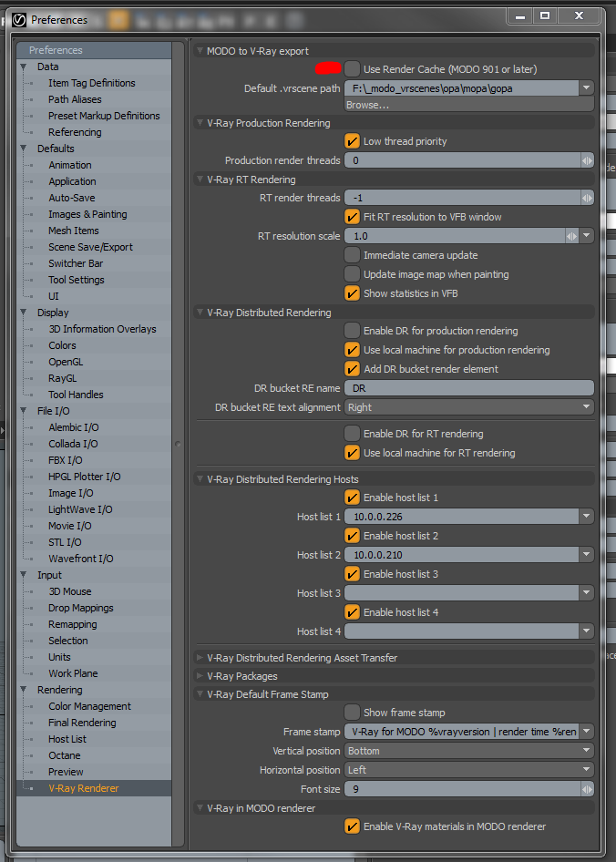616x862 pixels.
Task: Enable DR for RT rendering
Action: (352, 434)
